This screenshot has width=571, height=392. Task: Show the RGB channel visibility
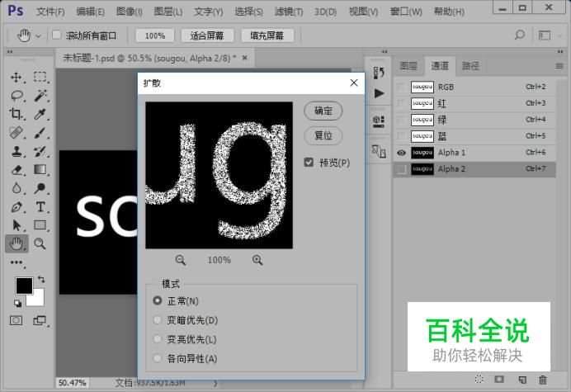pos(401,87)
